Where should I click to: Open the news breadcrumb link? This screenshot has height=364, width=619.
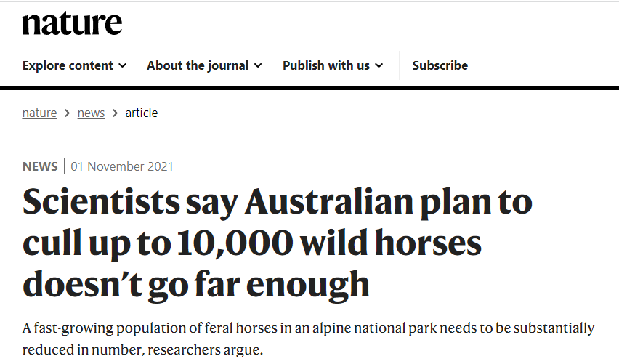pos(91,113)
